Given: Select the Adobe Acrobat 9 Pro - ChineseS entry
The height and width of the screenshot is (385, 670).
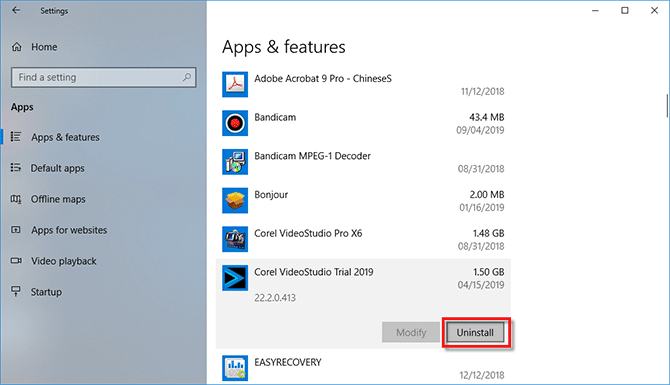Looking at the screenshot, I should pos(323,79).
